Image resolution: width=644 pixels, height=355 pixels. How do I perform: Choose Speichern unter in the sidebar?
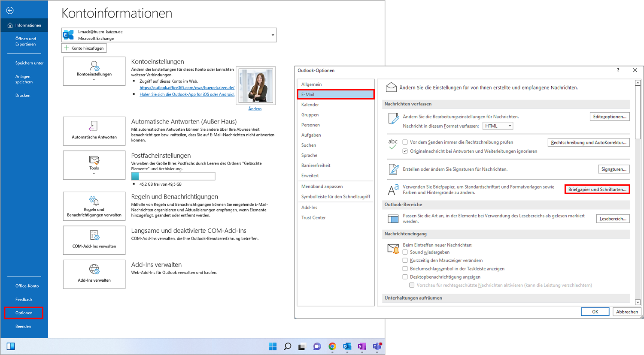click(29, 63)
